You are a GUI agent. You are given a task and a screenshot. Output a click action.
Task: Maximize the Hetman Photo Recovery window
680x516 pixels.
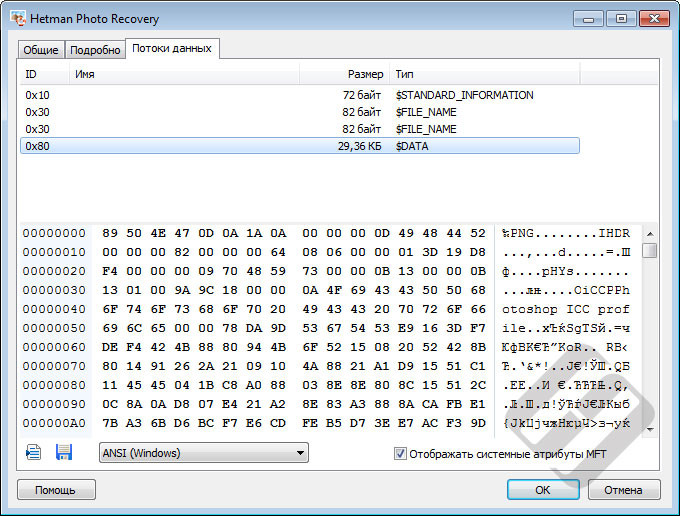(x=621, y=19)
